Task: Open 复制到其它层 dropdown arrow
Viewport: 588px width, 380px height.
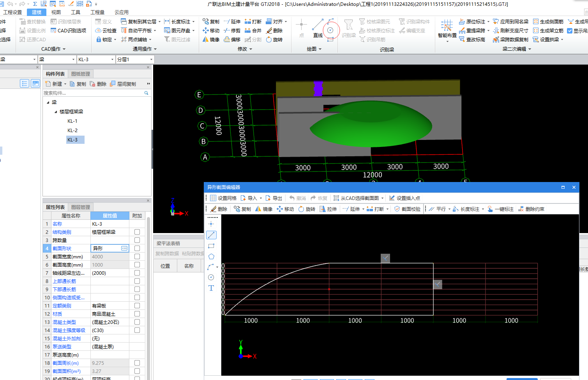Action: click(159, 21)
